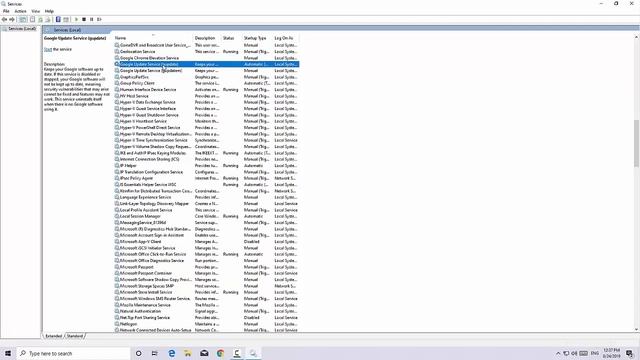Select Hyper-V Data Exchange Service row
Viewport: 640px width, 360px height.
tap(207, 102)
